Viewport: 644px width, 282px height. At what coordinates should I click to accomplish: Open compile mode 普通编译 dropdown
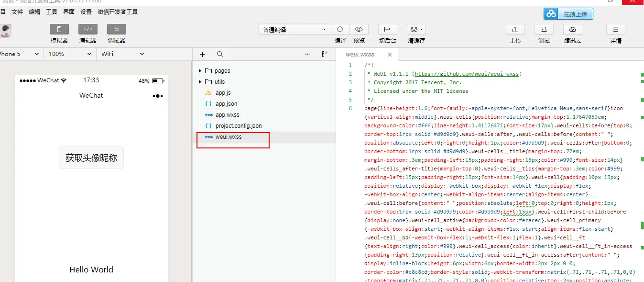[x=295, y=30]
